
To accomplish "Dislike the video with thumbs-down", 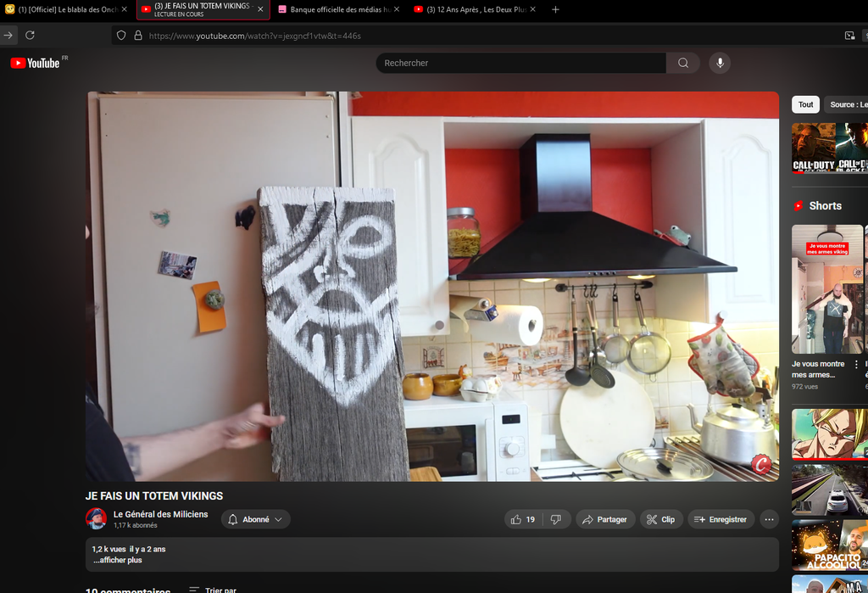I will coord(556,519).
